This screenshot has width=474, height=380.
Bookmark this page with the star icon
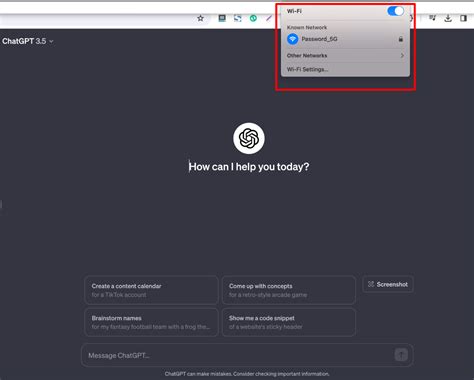coord(200,18)
